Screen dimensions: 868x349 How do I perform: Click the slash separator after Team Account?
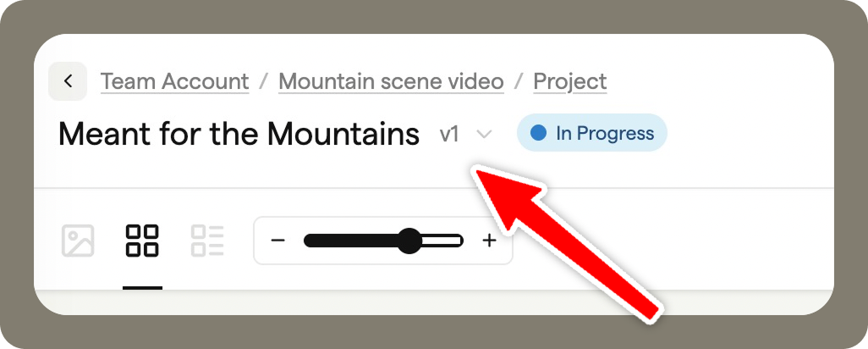coord(264,81)
